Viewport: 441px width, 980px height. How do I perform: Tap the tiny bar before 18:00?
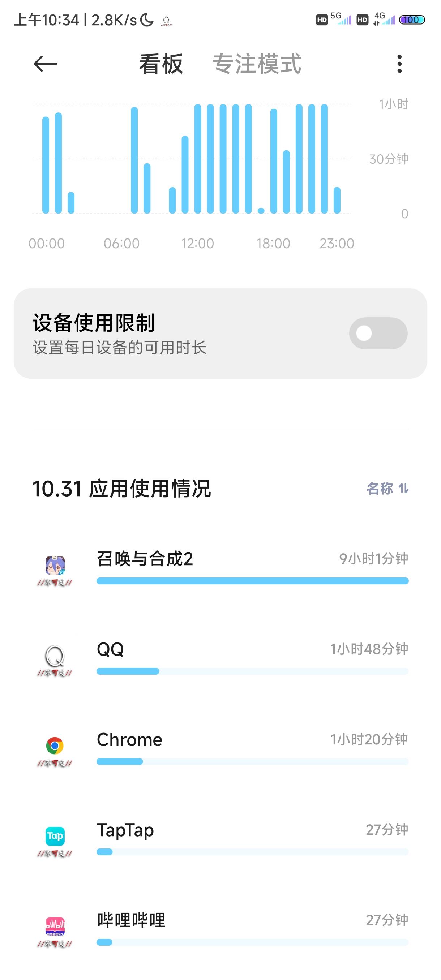point(261,211)
